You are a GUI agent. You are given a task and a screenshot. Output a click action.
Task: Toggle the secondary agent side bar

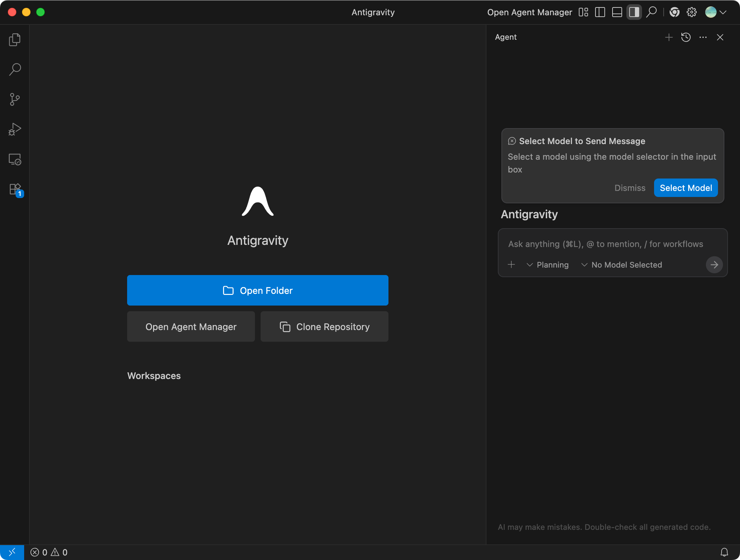pyautogui.click(x=634, y=12)
